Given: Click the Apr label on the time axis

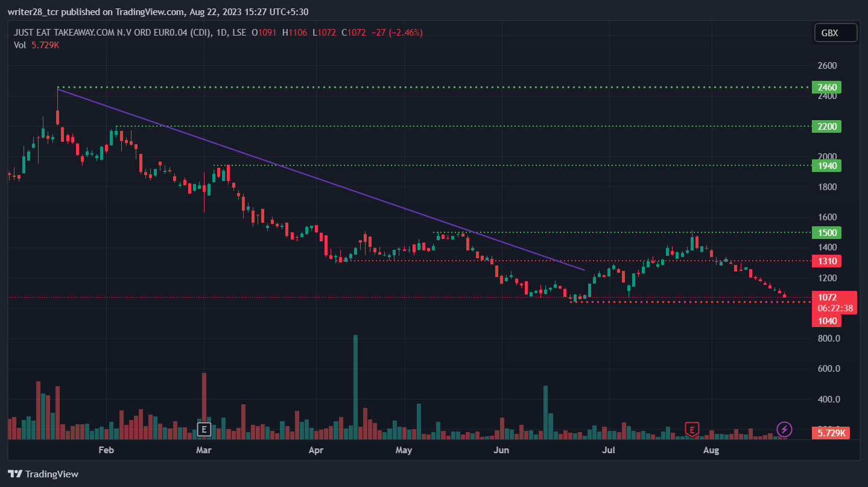Looking at the screenshot, I should (x=315, y=450).
